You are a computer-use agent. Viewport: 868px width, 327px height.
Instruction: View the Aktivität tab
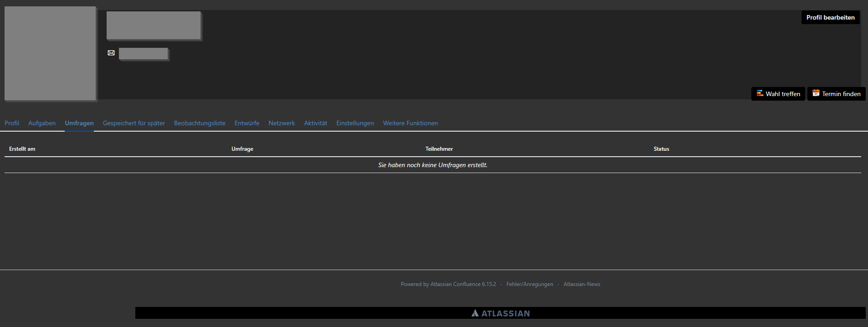click(x=315, y=123)
